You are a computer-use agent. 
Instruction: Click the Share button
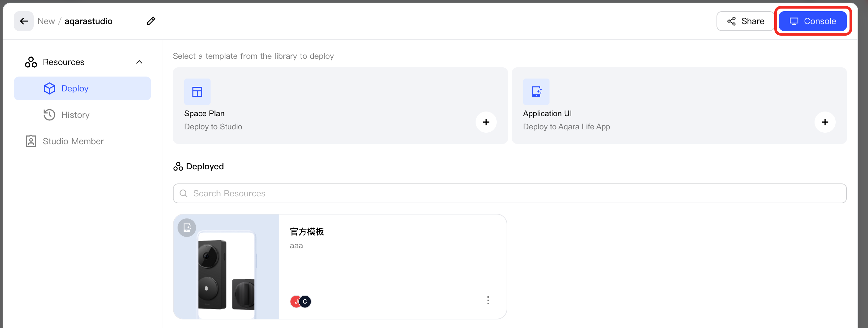(x=745, y=21)
